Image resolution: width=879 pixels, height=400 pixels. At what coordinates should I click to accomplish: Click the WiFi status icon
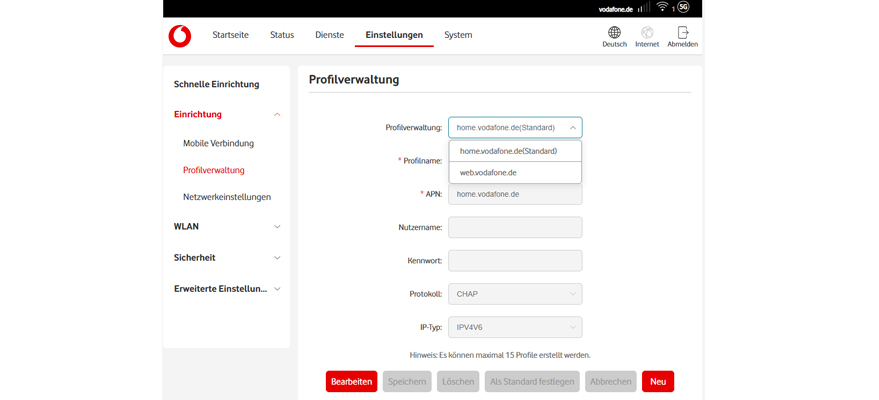[662, 8]
